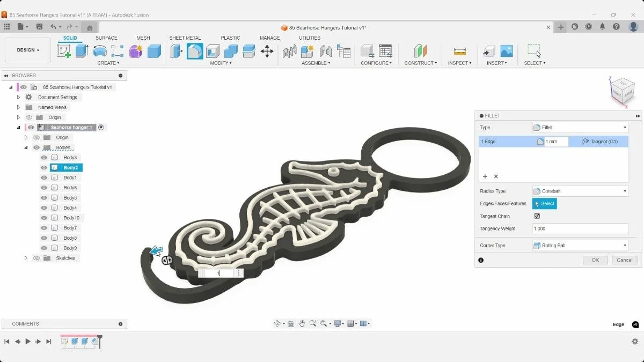Show the Sketches folder via eye icon

[x=36, y=258]
